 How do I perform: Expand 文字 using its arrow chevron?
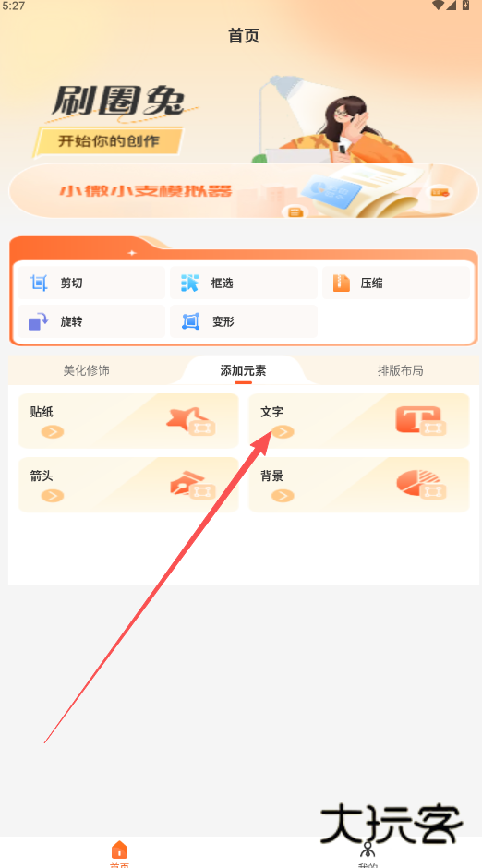pos(283,432)
